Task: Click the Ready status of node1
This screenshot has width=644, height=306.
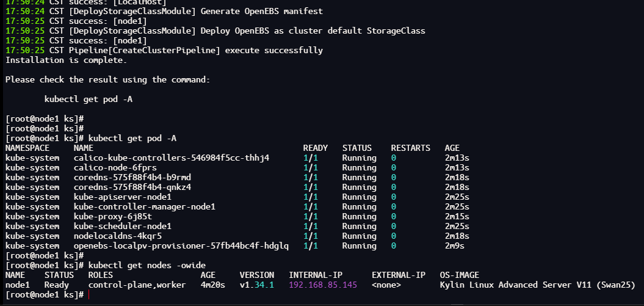Action: (x=57, y=285)
